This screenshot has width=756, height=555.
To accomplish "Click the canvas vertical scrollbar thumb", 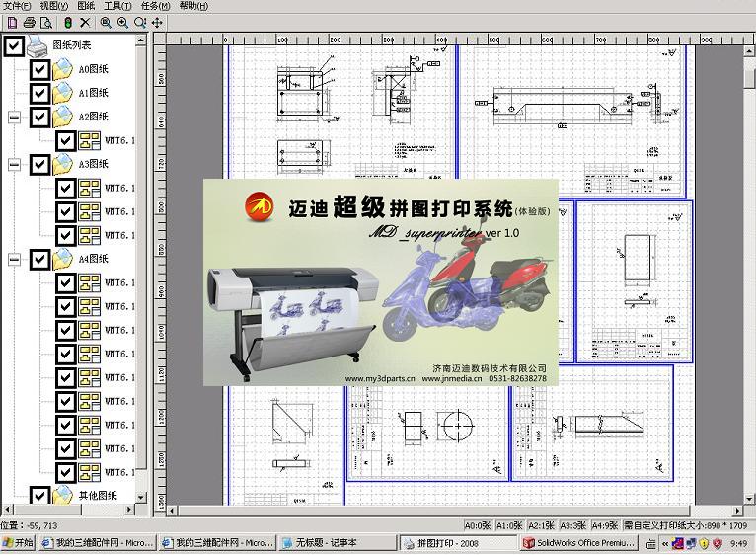I will tap(750, 79).
